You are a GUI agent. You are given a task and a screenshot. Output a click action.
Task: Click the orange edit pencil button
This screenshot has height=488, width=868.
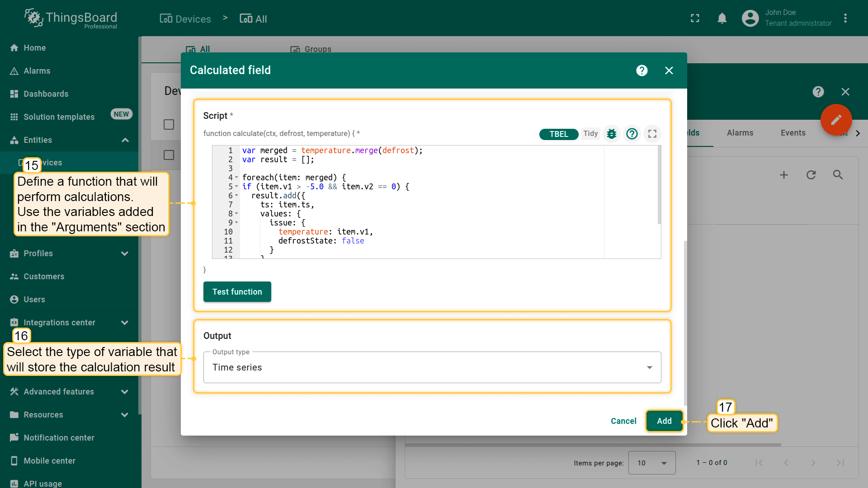(836, 120)
